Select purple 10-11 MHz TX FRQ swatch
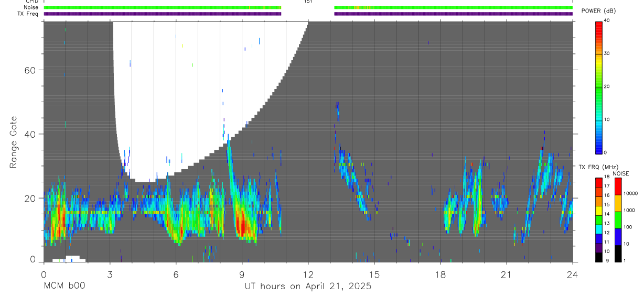This screenshot has height=297, width=644. 599,248
